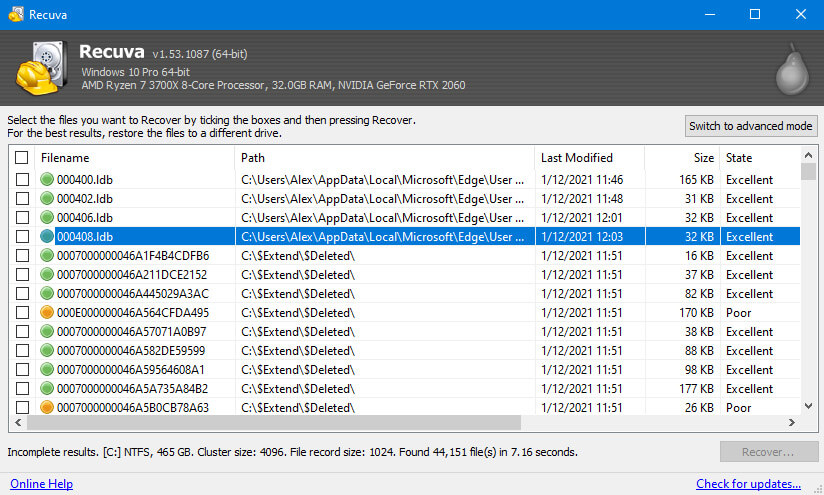Switch to advanced mode

tap(751, 126)
